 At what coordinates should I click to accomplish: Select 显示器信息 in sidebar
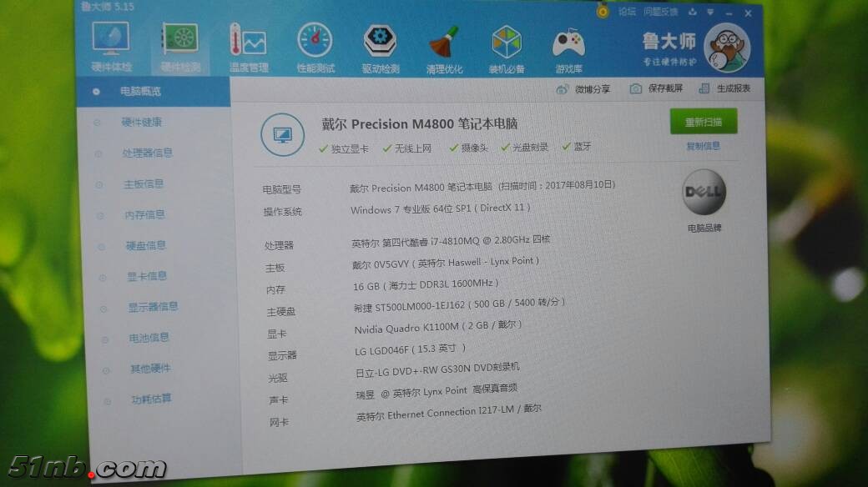(x=153, y=307)
